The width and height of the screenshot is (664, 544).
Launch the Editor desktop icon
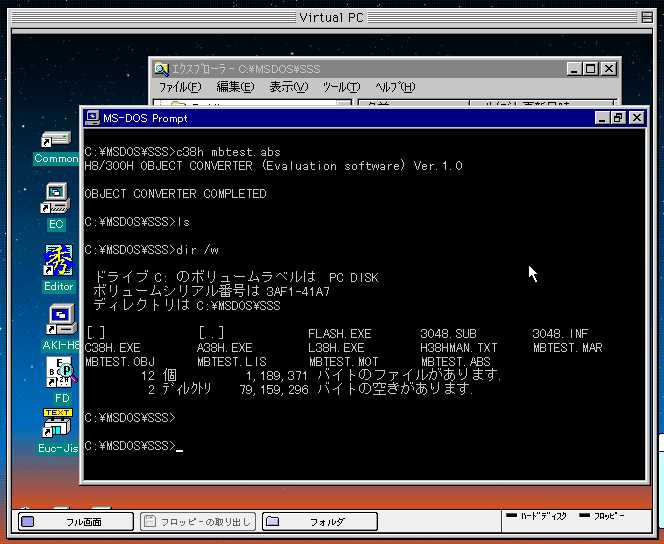(x=59, y=260)
